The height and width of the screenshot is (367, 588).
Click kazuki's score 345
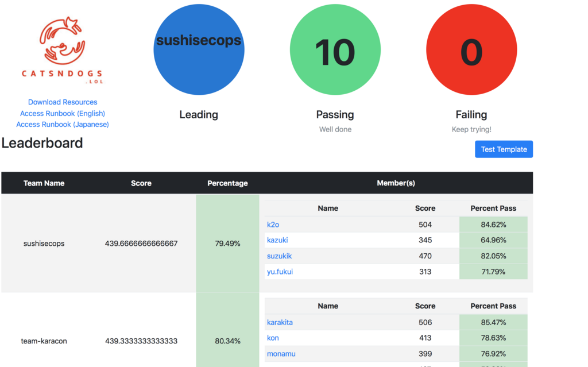pyautogui.click(x=425, y=240)
